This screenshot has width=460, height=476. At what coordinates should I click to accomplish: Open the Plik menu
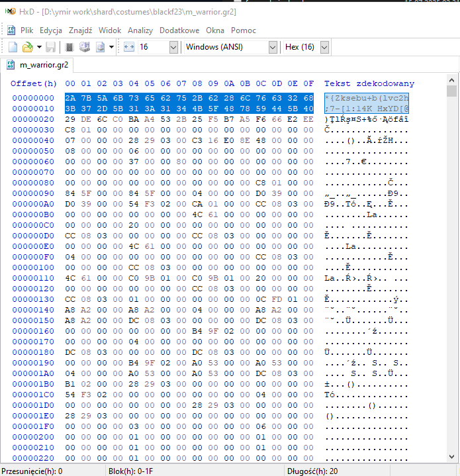pyautogui.click(x=26, y=30)
